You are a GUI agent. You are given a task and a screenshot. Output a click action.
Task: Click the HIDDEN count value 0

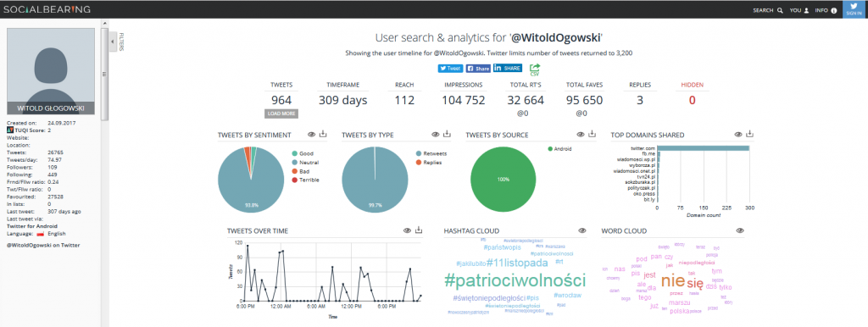(x=692, y=100)
